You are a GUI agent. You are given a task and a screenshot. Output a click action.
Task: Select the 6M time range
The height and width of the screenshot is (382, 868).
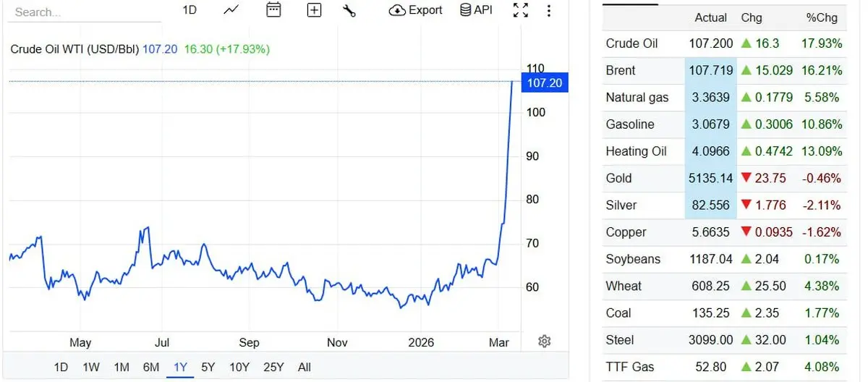point(151,367)
